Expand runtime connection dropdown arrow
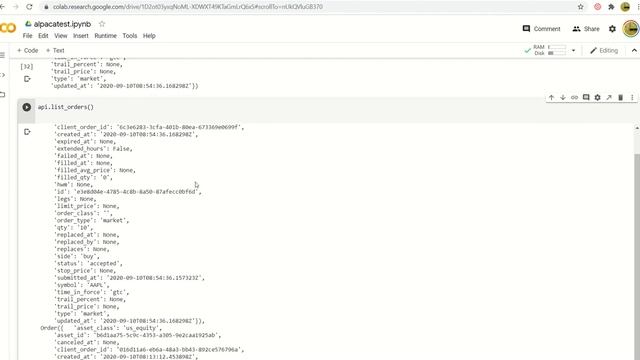The image size is (640, 360). 573,51
